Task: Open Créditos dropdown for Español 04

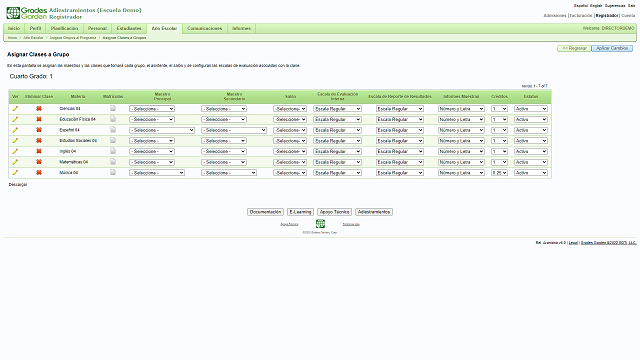Action: 500,130
